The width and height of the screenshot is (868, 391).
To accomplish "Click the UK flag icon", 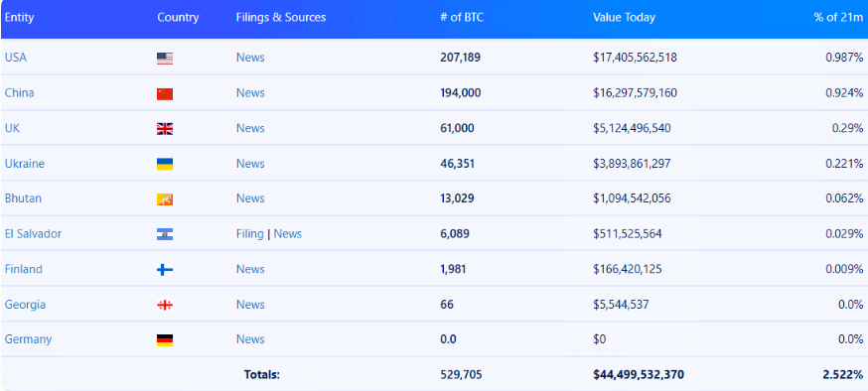I will tap(165, 129).
